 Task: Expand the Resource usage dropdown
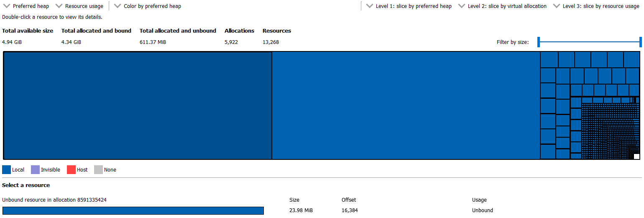[x=79, y=6]
